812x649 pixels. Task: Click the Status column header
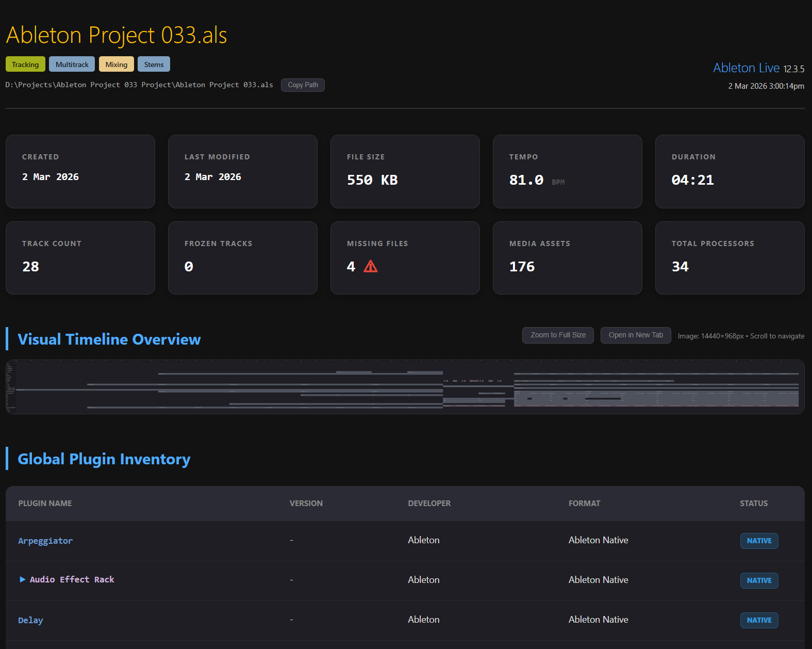click(753, 504)
